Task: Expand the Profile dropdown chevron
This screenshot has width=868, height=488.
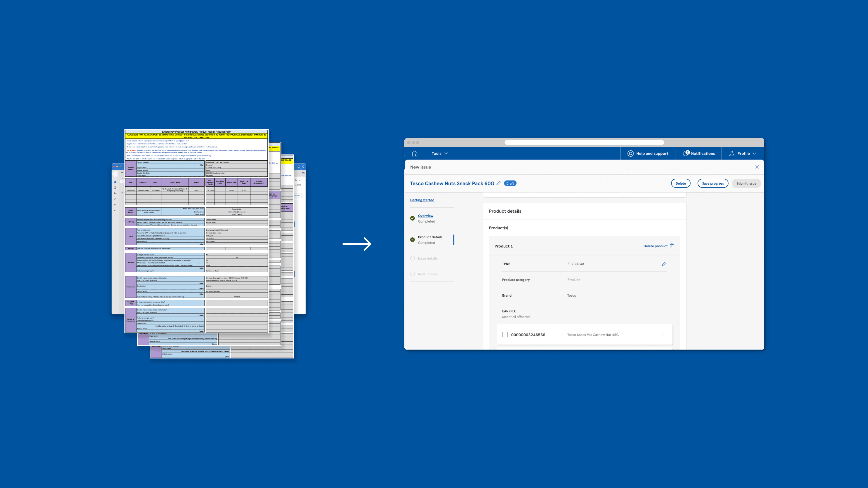Action: coord(755,154)
